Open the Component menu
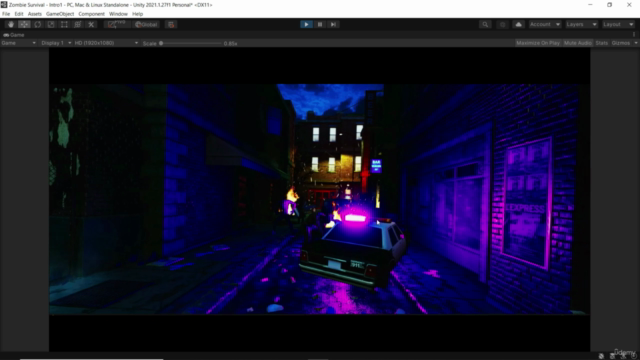640x360 pixels. pyautogui.click(x=91, y=14)
